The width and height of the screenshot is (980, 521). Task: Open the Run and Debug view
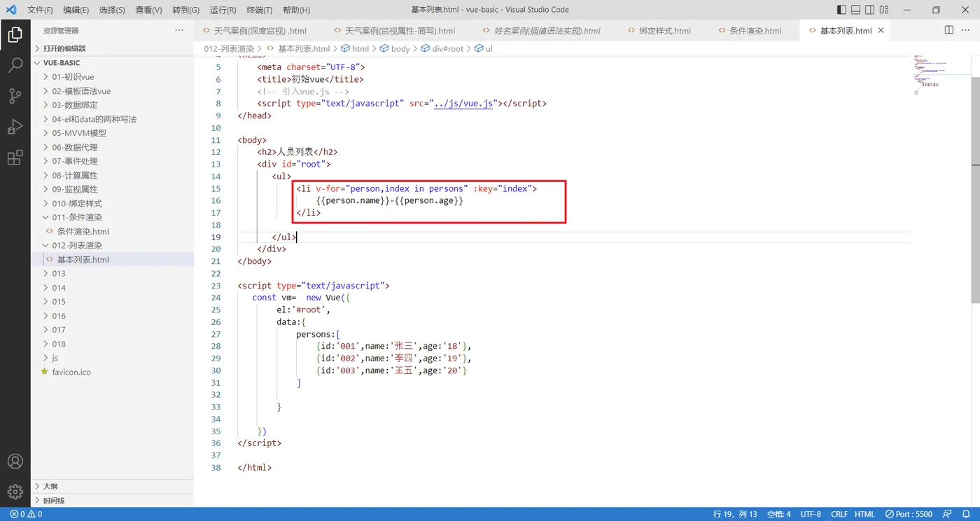15,127
